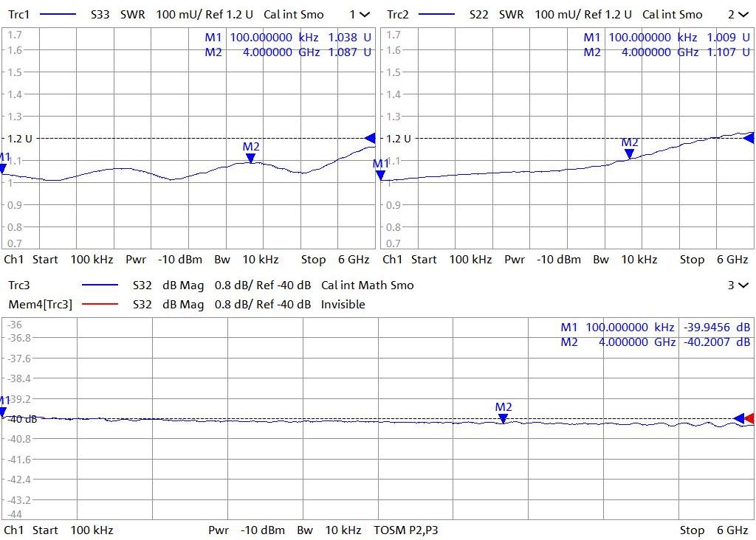This screenshot has width=756, height=540.
Task: Select marker M2 on the S32 dB Mag trace
Action: (503, 418)
